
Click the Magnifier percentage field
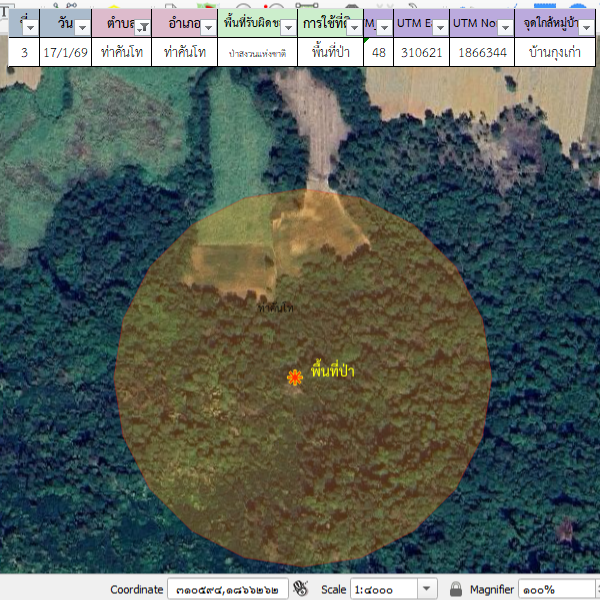[555, 589]
